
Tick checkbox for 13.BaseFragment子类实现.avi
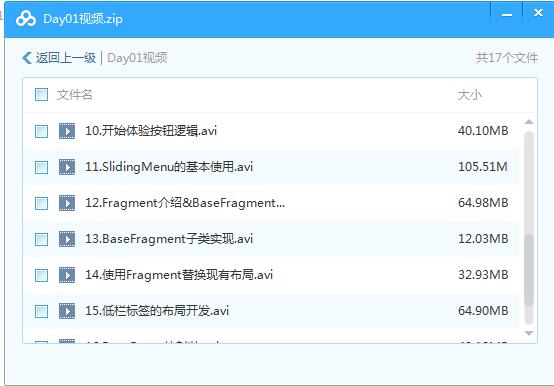(41, 239)
